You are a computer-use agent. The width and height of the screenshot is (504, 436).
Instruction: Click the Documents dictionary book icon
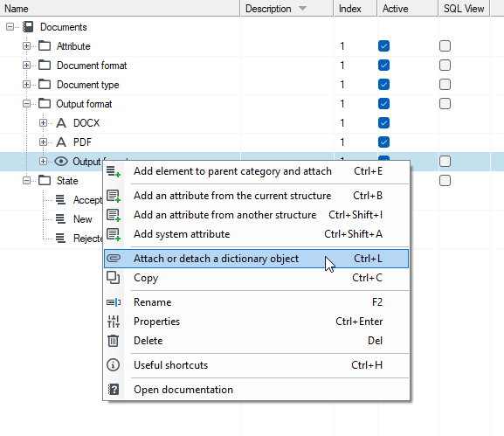(x=28, y=27)
